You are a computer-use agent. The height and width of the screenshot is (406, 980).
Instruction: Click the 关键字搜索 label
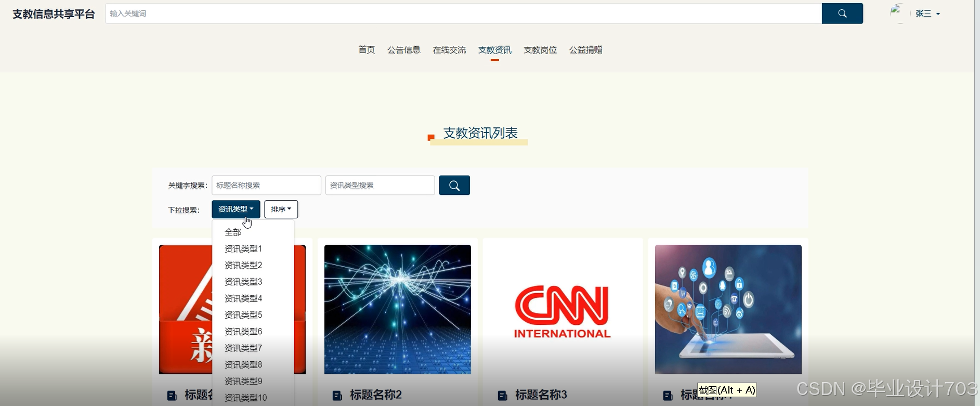(188, 186)
